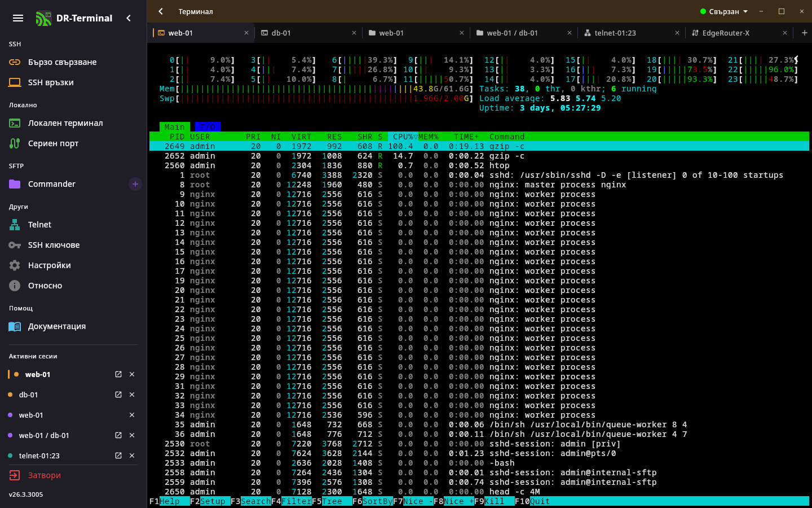Screen dimensions: 812x508
Task: Pop out the telnet-01:23 session
Action: click(118, 456)
